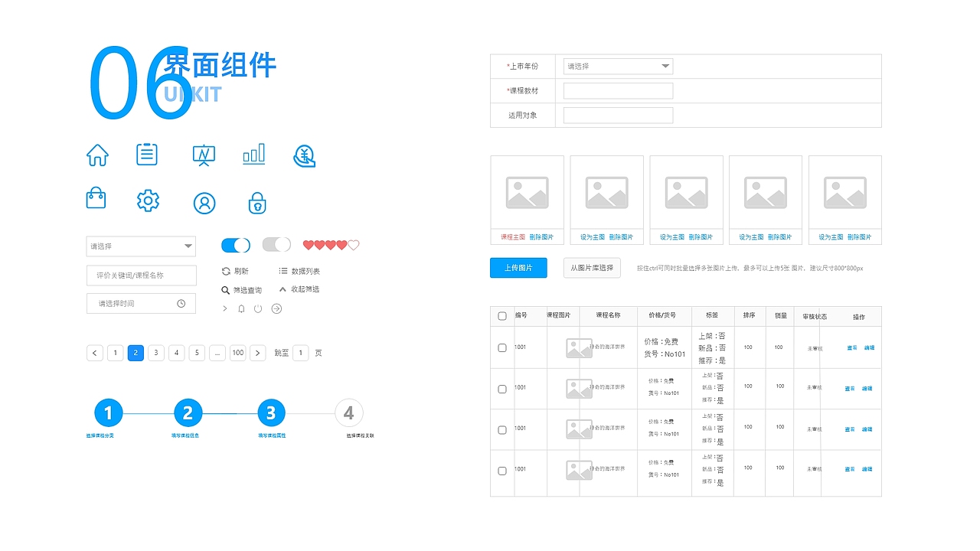Check the second 1001 row checkbox
Image resolution: width=980 pixels, height=551 pixels.
502,389
